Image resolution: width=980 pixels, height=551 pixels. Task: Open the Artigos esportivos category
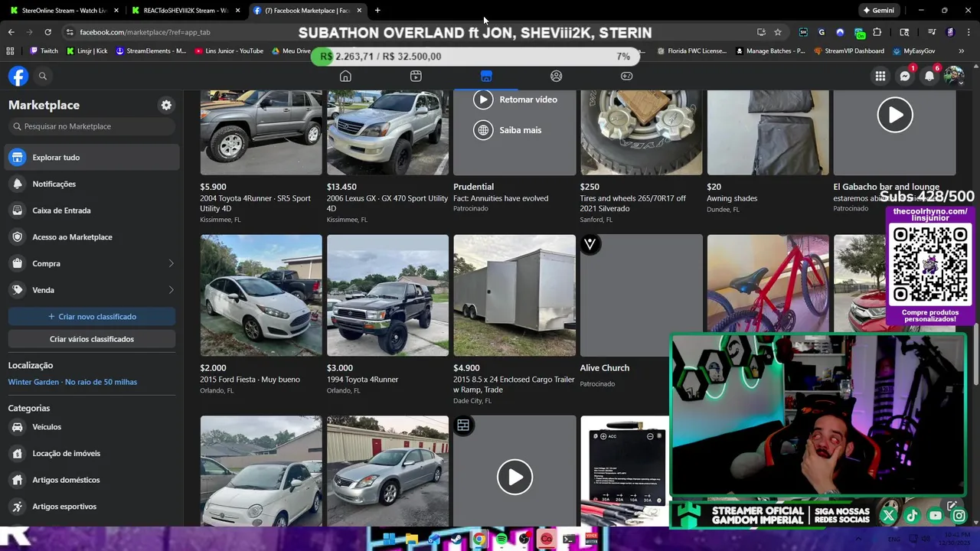click(92, 507)
